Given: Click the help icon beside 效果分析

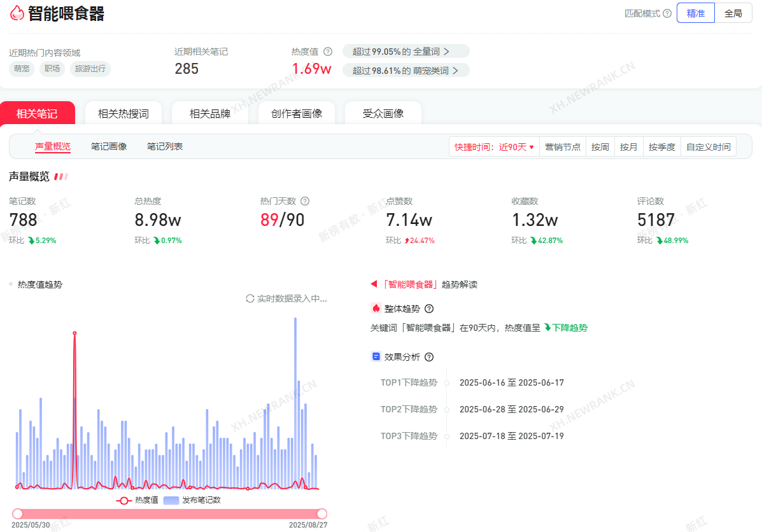Looking at the screenshot, I should tap(429, 357).
